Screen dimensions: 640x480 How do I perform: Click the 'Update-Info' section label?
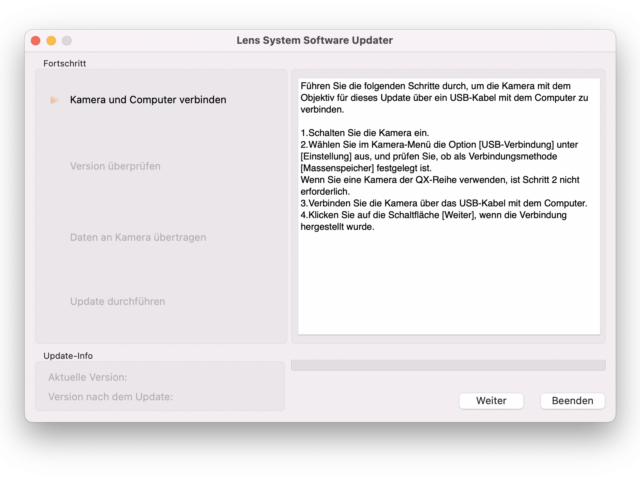pyautogui.click(x=68, y=355)
